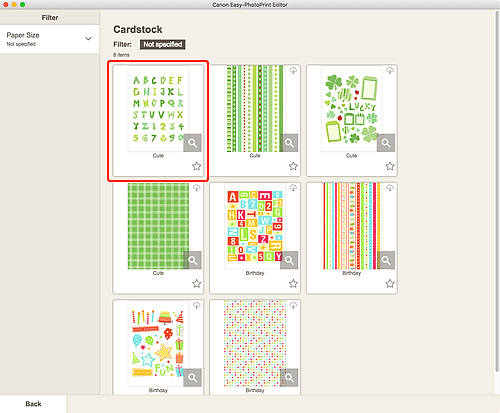Screen dimensions: 500x413
Task: Click the Filter panel header
Action: point(50,18)
